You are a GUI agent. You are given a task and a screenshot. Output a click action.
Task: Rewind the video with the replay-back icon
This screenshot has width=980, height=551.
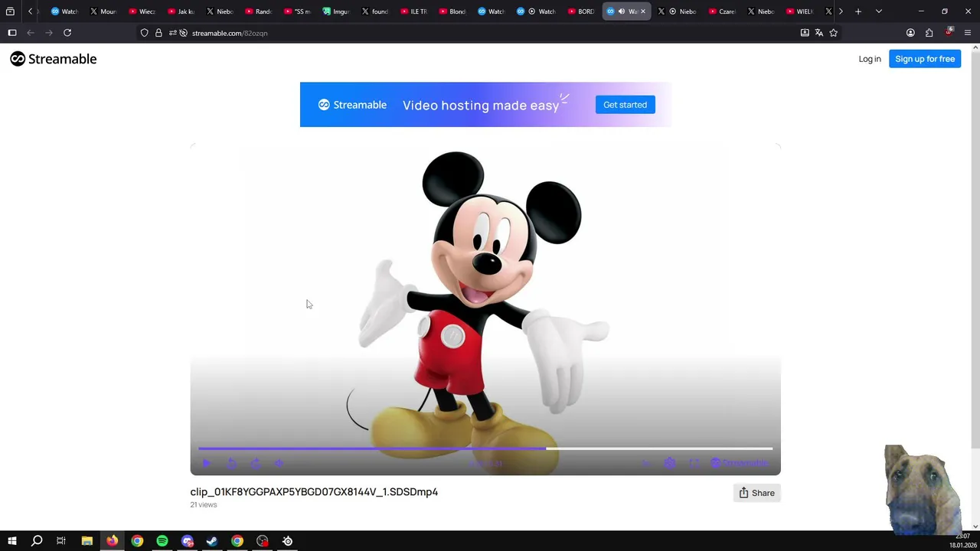tap(231, 463)
